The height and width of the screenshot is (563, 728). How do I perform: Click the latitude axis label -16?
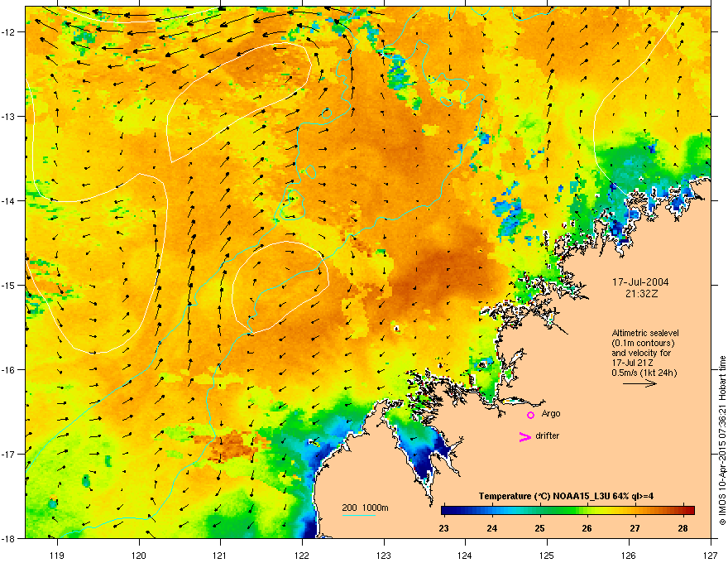[9, 370]
